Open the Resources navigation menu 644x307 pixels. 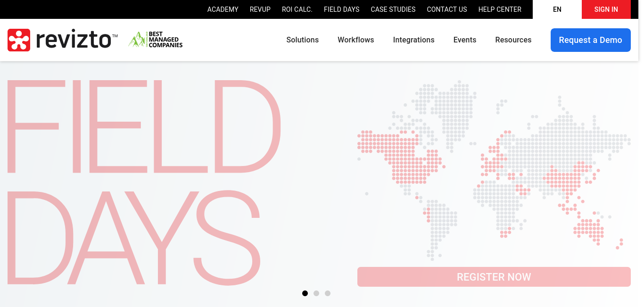point(513,40)
